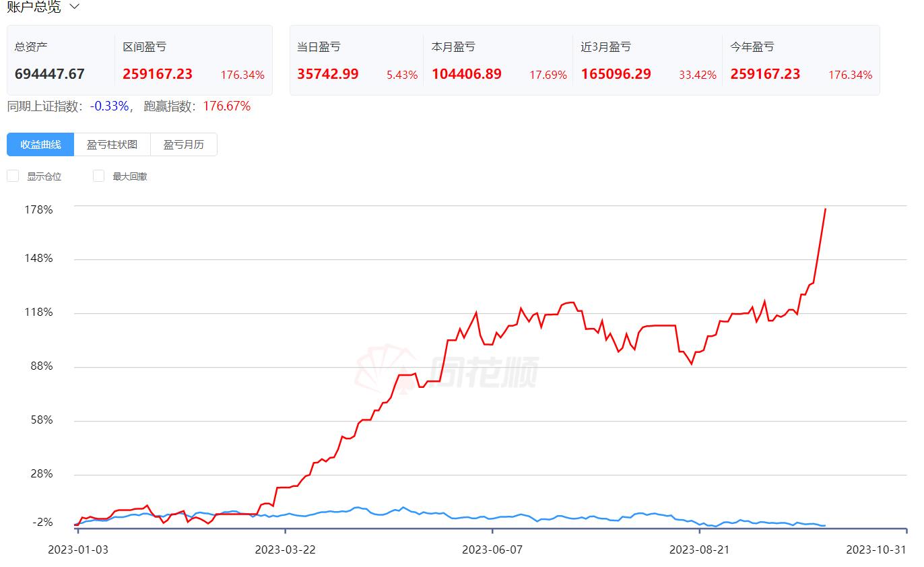This screenshot has width=924, height=567.
Task: Enable the 显示仓位 checkbox
Action: 13,176
